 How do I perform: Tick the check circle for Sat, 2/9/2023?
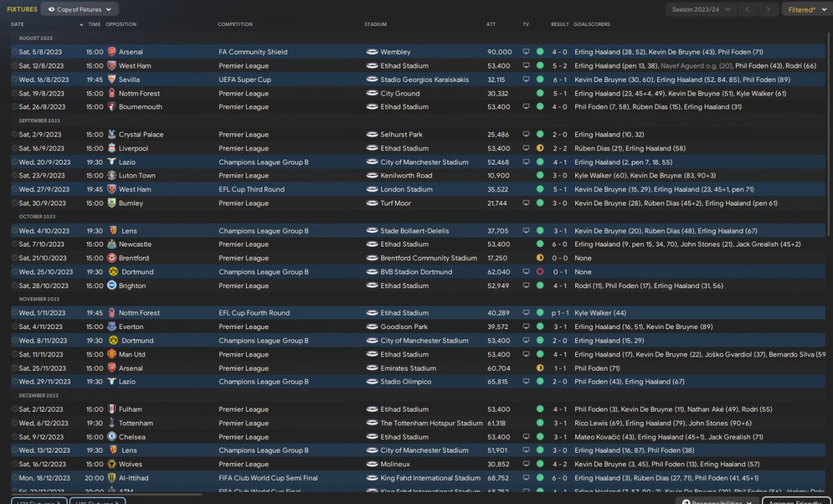14,135
